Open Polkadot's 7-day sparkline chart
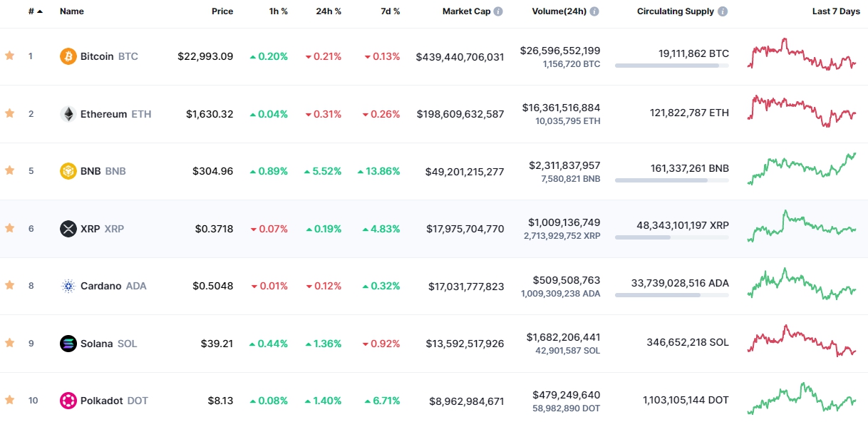The height and width of the screenshot is (427, 868). coord(802,398)
